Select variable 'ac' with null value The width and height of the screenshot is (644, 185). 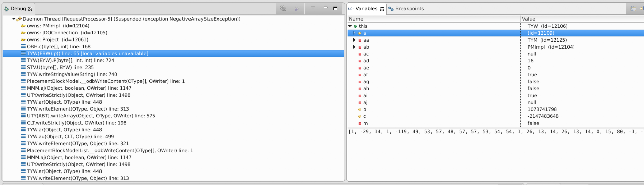[x=495, y=54]
